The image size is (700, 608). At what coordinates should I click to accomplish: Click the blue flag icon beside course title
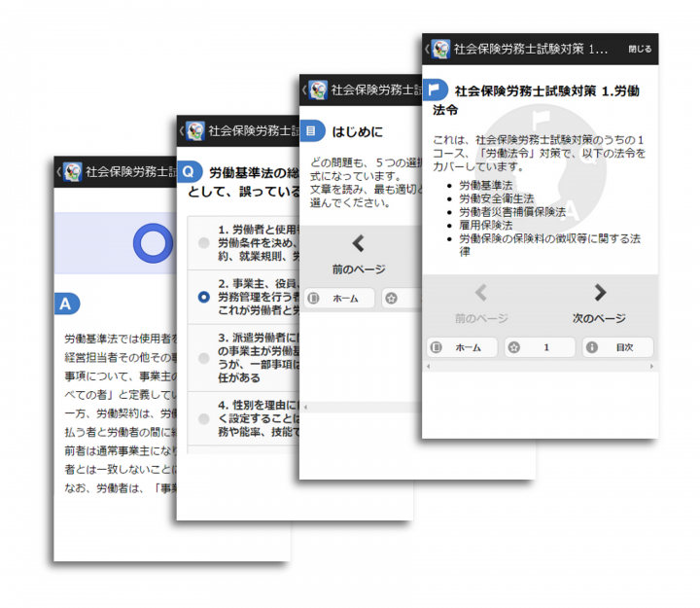tap(435, 89)
